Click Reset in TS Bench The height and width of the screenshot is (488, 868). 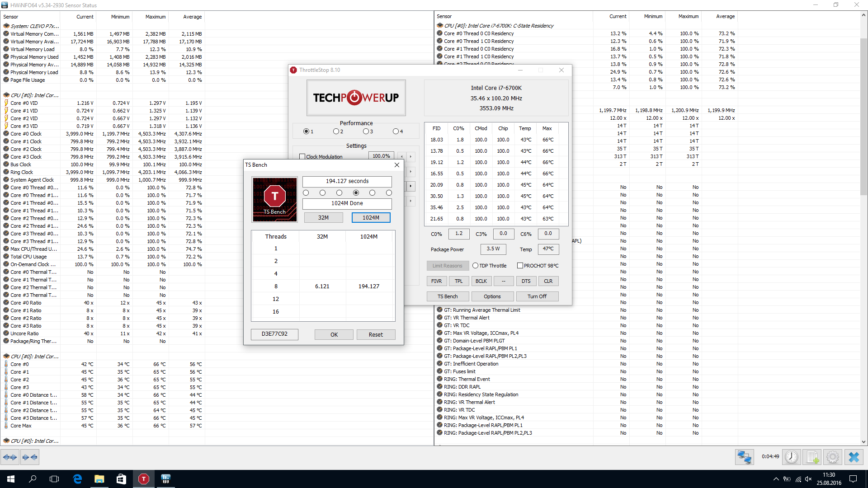[376, 335]
